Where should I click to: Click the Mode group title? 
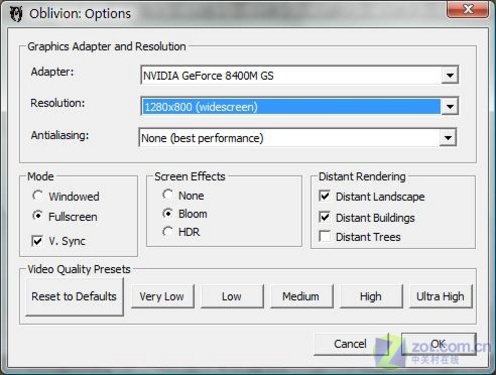pos(40,176)
